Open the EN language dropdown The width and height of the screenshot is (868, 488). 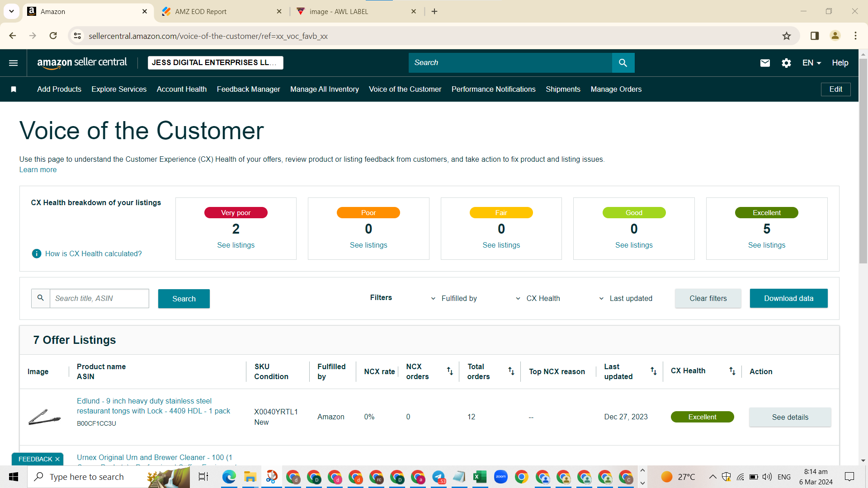tap(811, 63)
